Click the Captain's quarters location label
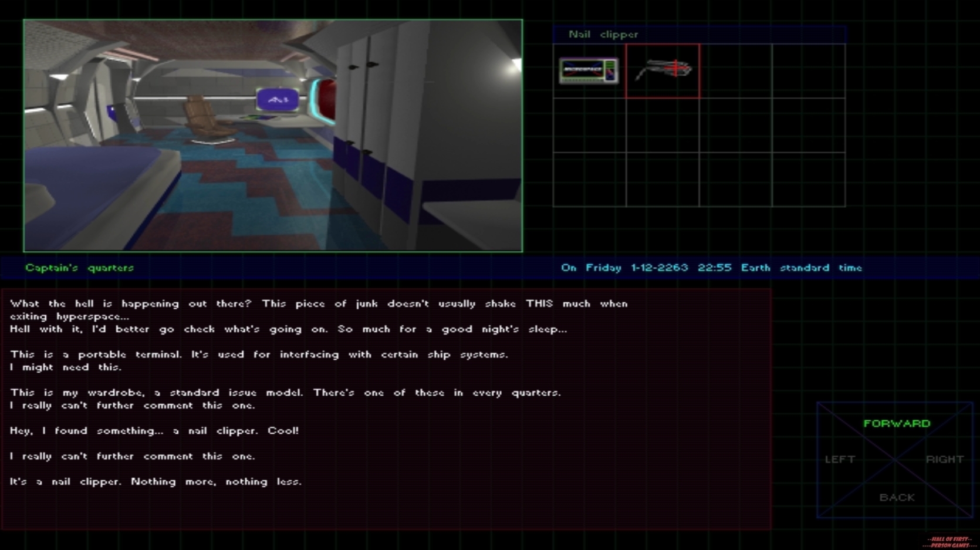This screenshot has width=980, height=550. coord(80,268)
